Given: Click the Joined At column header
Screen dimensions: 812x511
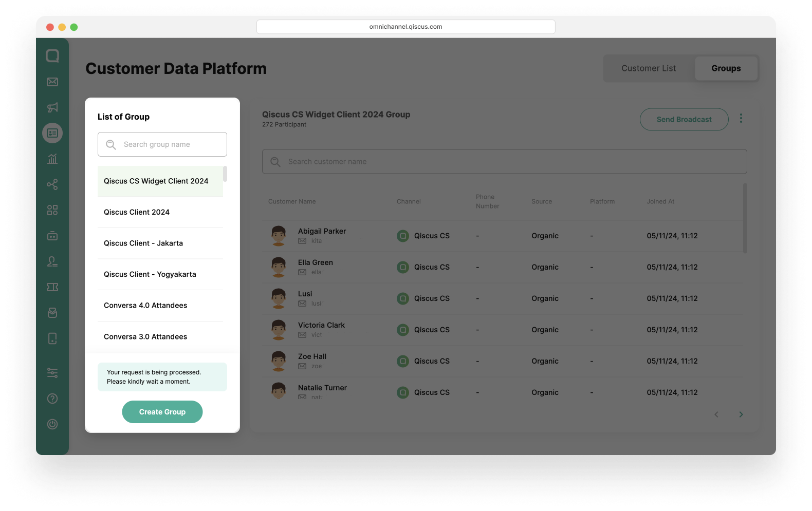Looking at the screenshot, I should click(660, 201).
